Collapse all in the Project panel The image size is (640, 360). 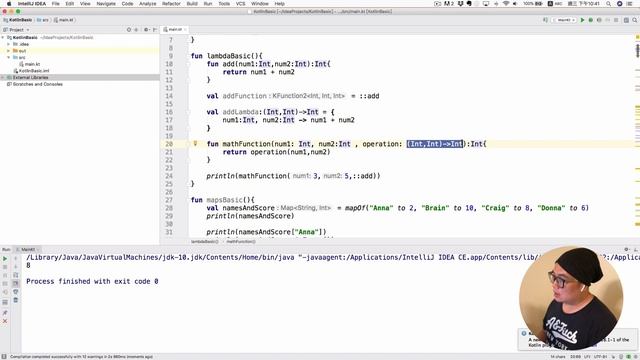pyautogui.click(x=136, y=30)
